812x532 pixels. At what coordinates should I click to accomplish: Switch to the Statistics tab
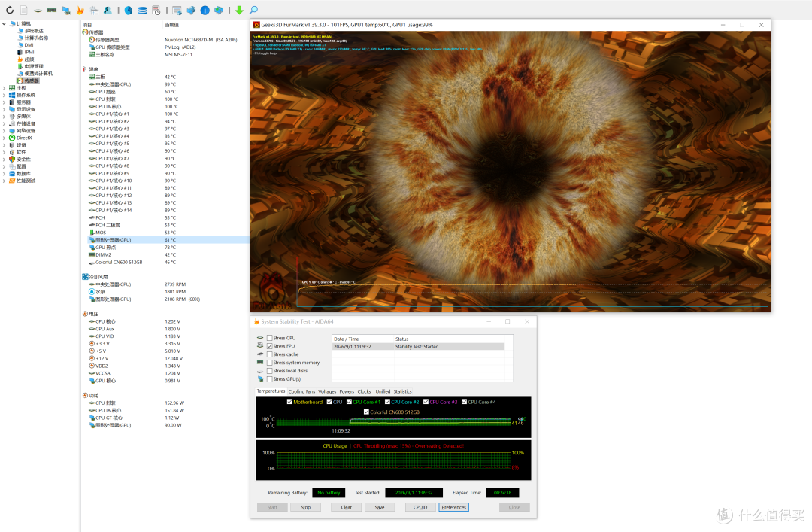[x=403, y=391]
